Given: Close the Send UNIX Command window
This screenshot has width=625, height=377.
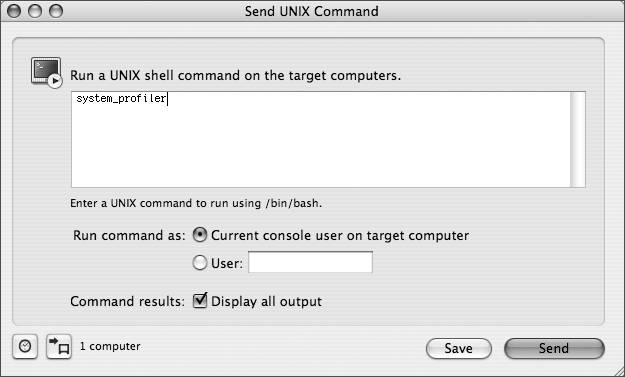Looking at the screenshot, I should click(x=14, y=11).
